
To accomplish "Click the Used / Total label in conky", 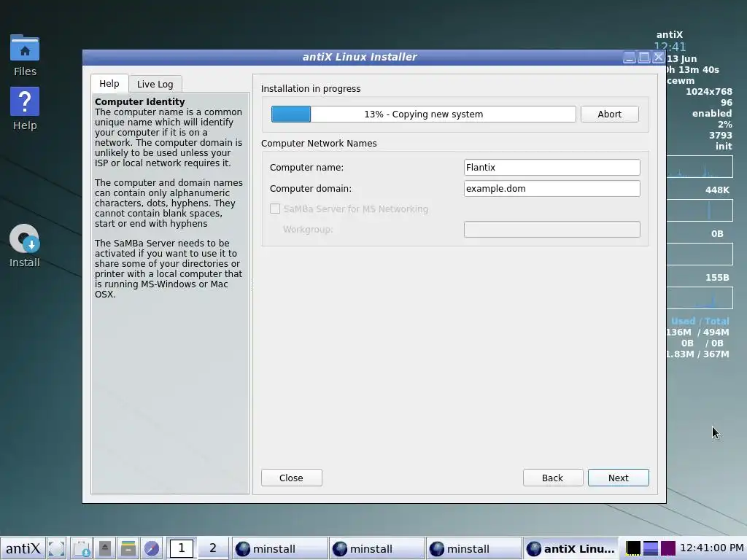I will 700,321.
